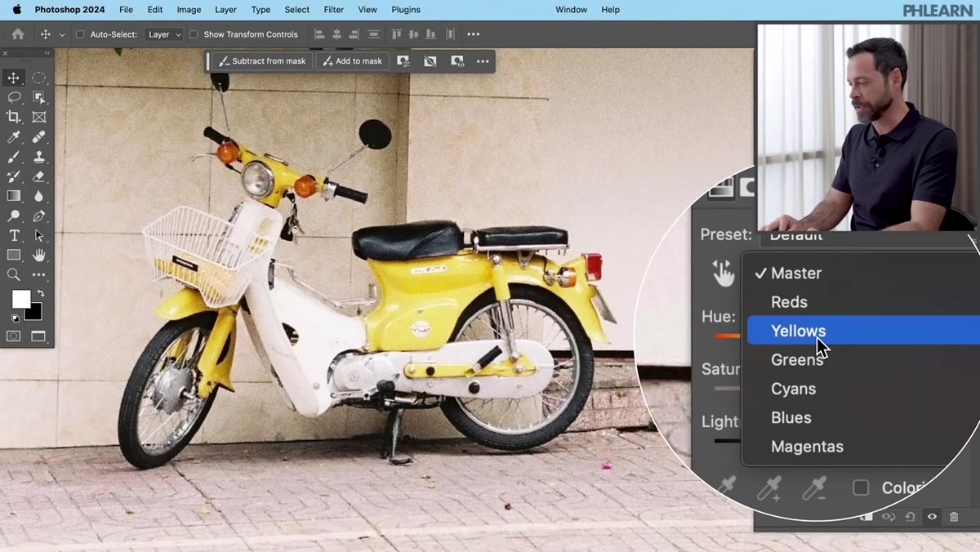Reset adjustment to defaults in Properties panel
The width and height of the screenshot is (980, 552).
910,517
